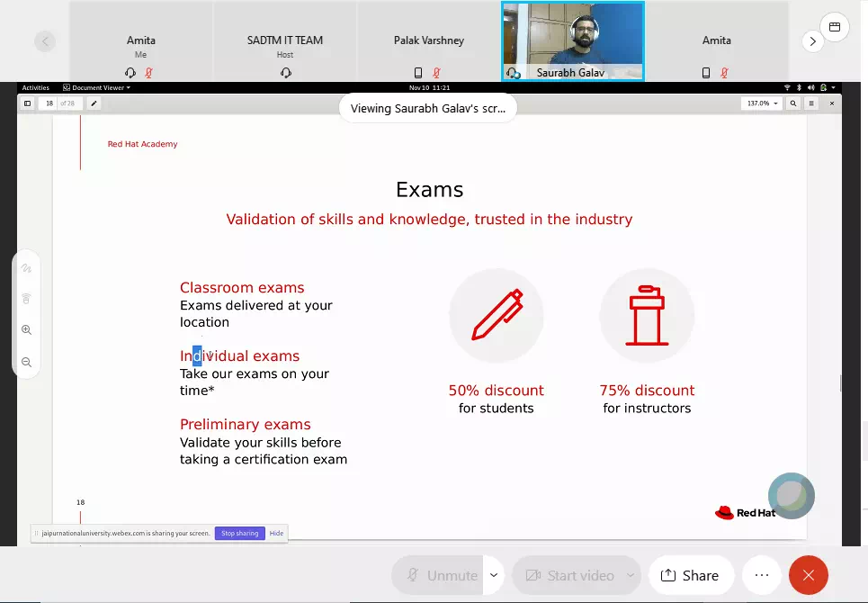Viewport: 868px width, 603px height.
Task: Click the Bluetooth icon in top bar
Action: (x=799, y=87)
